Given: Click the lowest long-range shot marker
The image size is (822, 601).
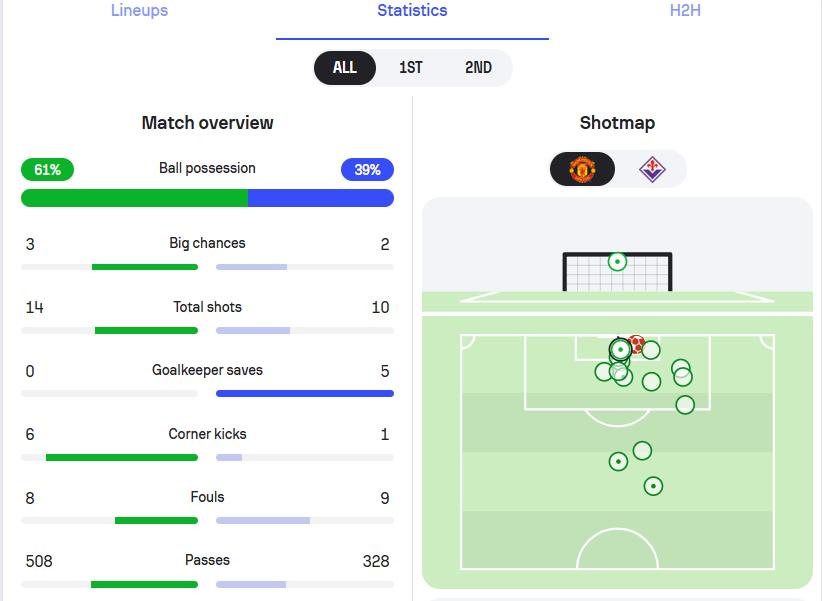Looking at the screenshot, I should point(653,486).
